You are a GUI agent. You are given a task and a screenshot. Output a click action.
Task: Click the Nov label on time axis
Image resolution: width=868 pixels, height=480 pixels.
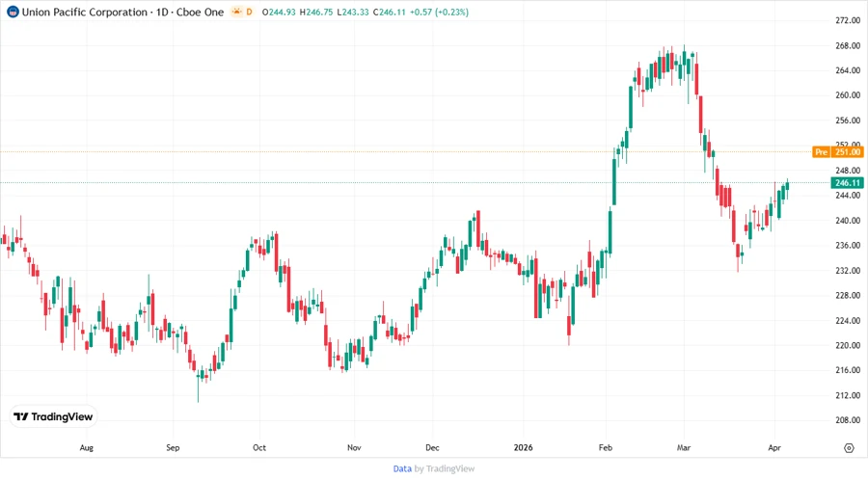pyautogui.click(x=354, y=447)
